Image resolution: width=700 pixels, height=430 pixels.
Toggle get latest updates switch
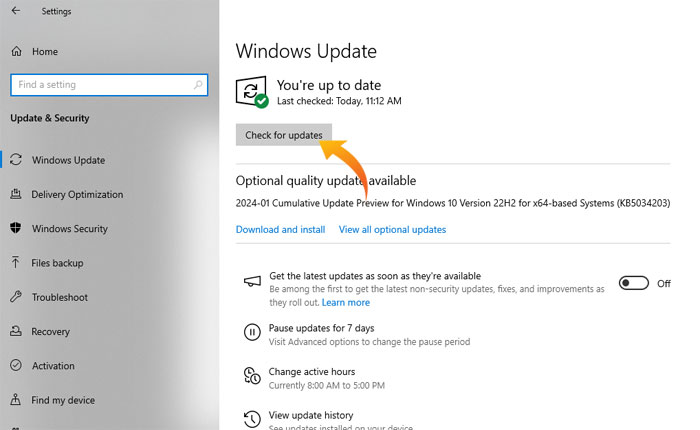[634, 283]
